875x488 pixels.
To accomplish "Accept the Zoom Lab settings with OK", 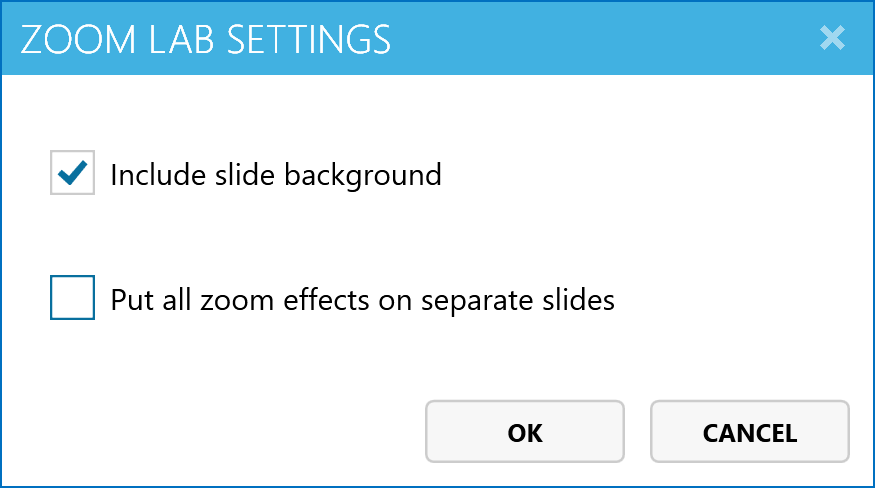I will tap(525, 432).
